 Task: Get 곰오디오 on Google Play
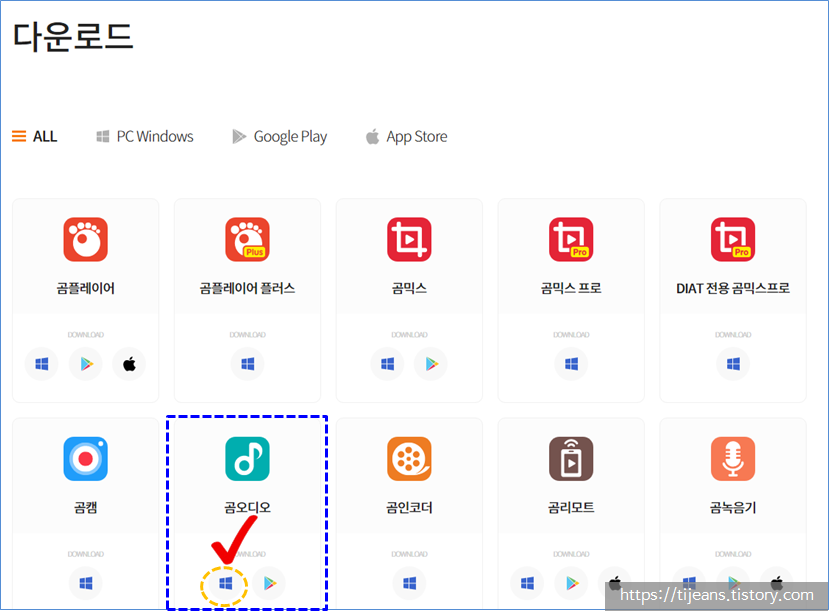tap(269, 583)
